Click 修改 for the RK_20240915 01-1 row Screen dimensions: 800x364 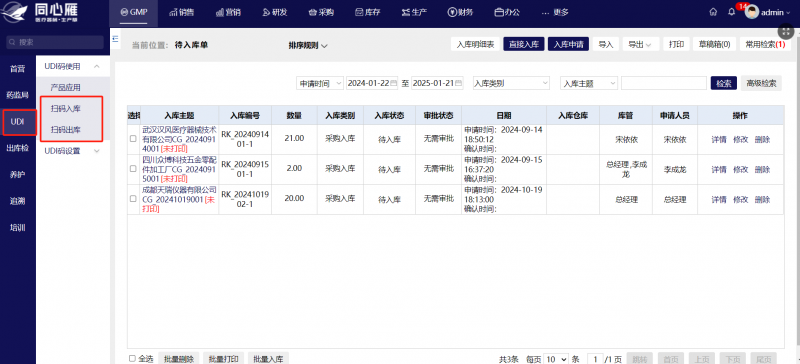point(740,169)
